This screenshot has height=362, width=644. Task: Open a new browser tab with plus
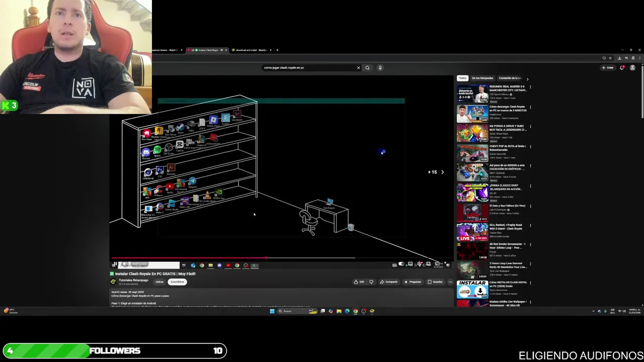point(277,50)
